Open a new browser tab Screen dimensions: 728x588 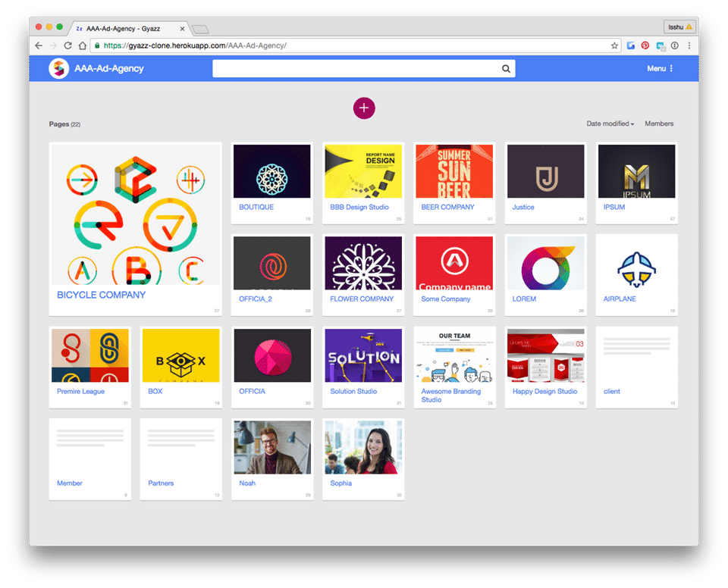tap(200, 30)
